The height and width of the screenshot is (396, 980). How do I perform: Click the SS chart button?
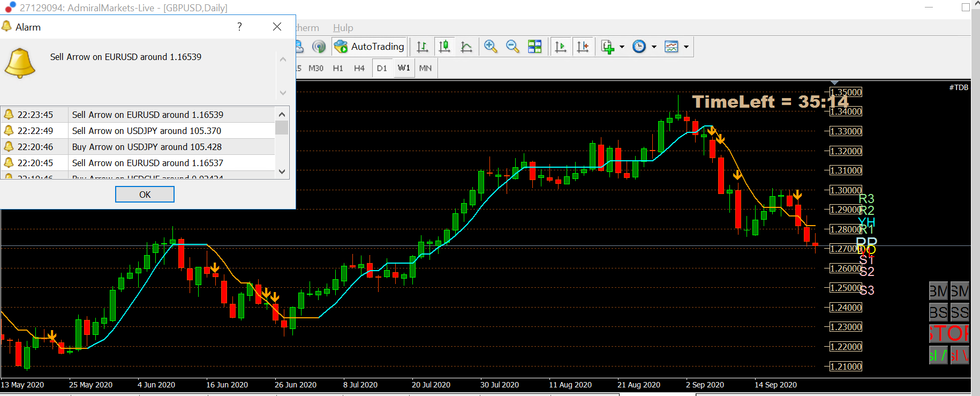(x=960, y=312)
